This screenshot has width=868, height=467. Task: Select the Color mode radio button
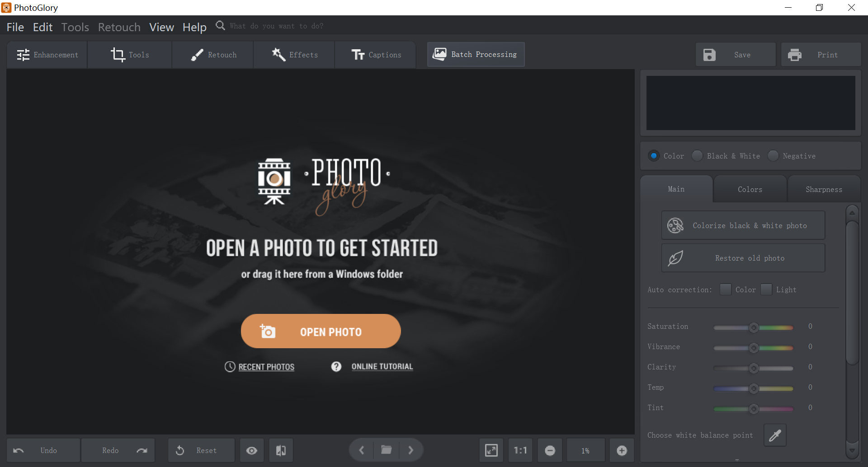pos(654,156)
